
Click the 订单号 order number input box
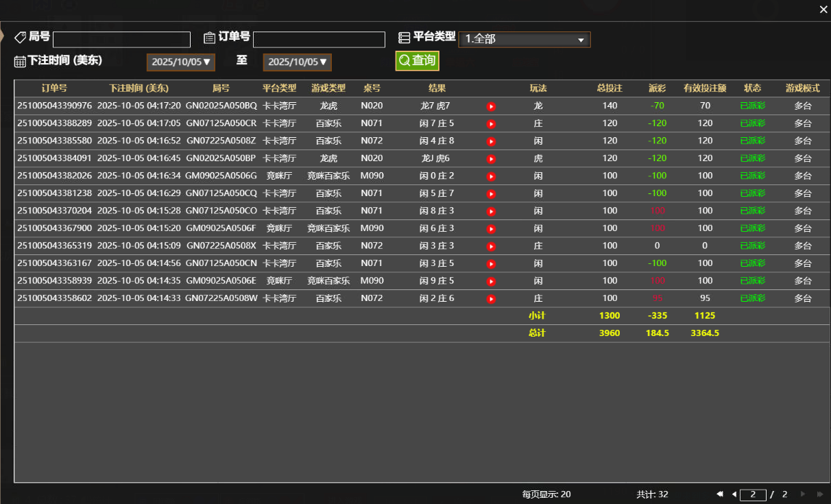coord(319,39)
